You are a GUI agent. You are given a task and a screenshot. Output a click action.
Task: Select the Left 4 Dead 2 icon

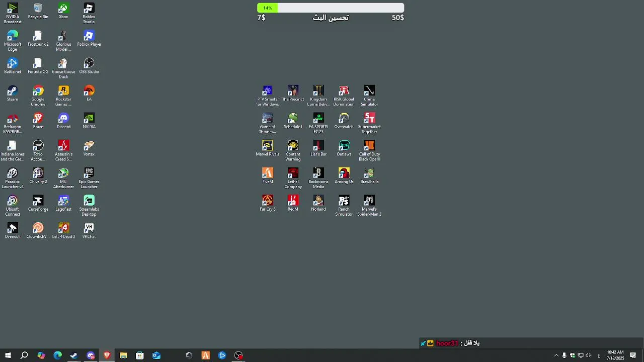[63, 231]
